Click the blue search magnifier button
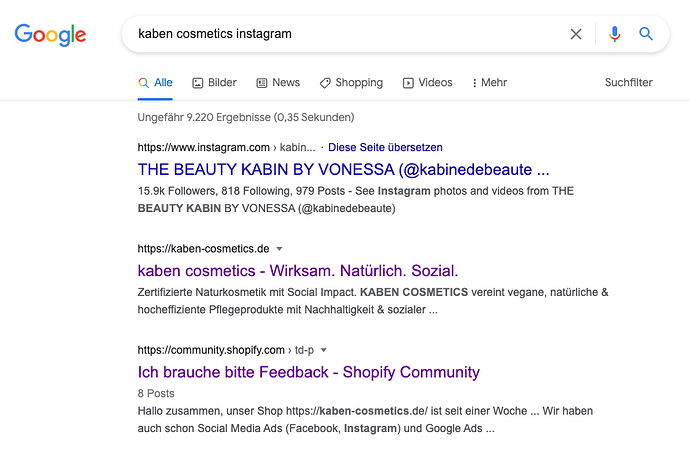This screenshot has width=690, height=458. point(646,34)
